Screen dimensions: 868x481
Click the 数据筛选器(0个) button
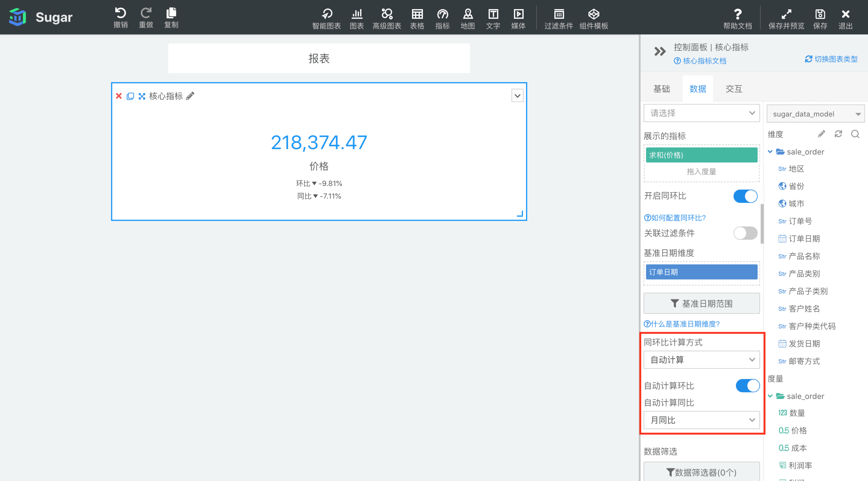pyautogui.click(x=701, y=472)
